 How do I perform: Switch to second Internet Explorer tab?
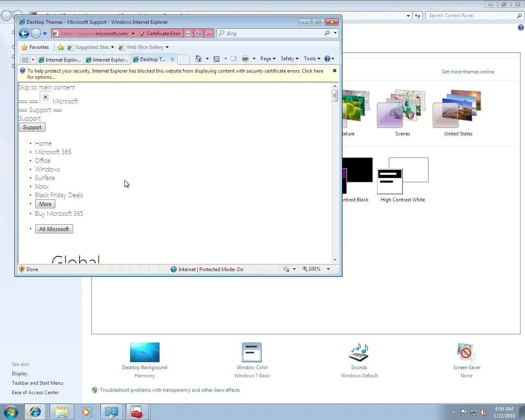click(x=107, y=59)
